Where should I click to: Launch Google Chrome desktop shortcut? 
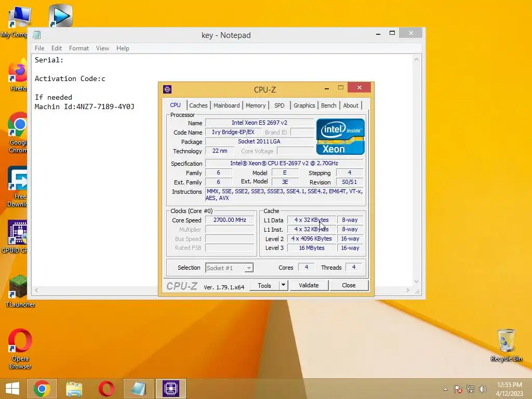click(18, 132)
